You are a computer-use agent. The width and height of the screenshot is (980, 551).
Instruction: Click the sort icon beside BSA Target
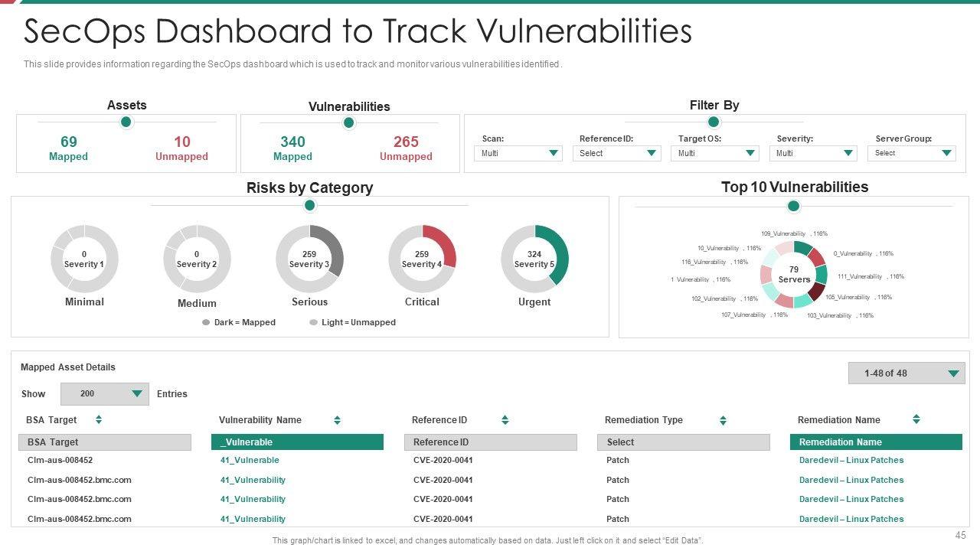pyautogui.click(x=99, y=419)
